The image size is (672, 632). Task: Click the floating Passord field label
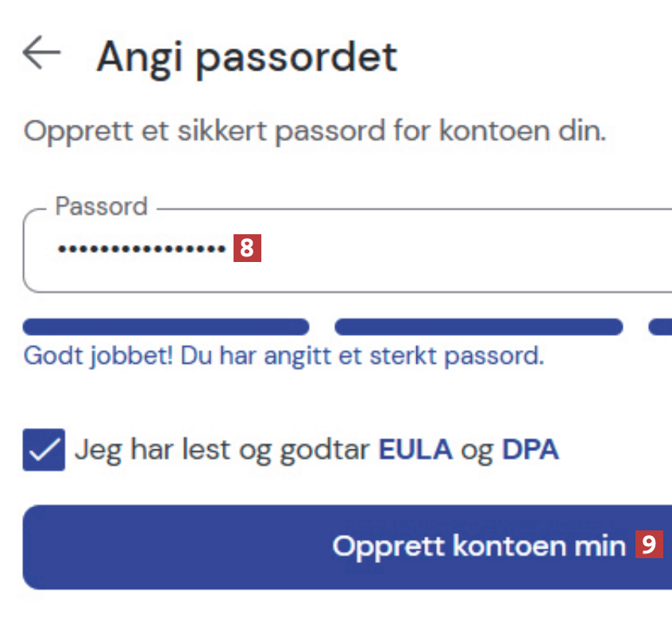coord(102,207)
